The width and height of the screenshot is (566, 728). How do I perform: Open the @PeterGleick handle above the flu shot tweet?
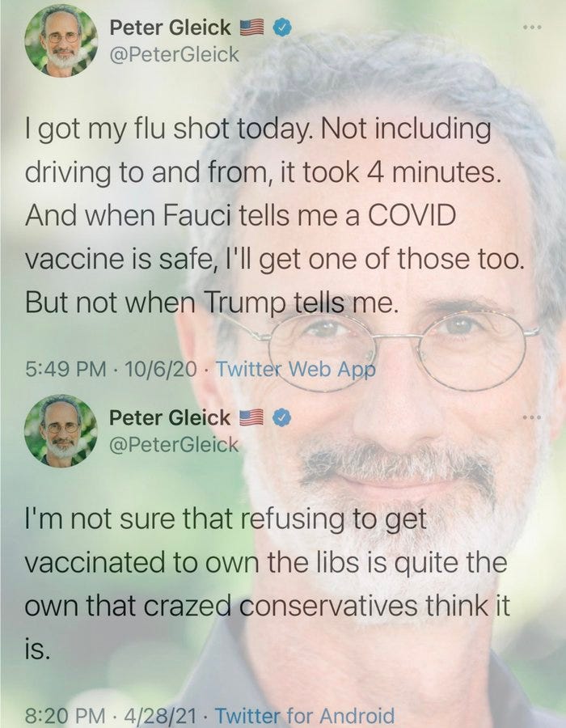174,55
